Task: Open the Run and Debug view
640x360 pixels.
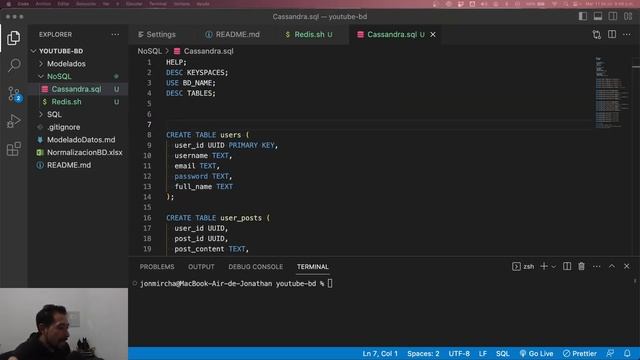Action: pyautogui.click(x=13, y=121)
